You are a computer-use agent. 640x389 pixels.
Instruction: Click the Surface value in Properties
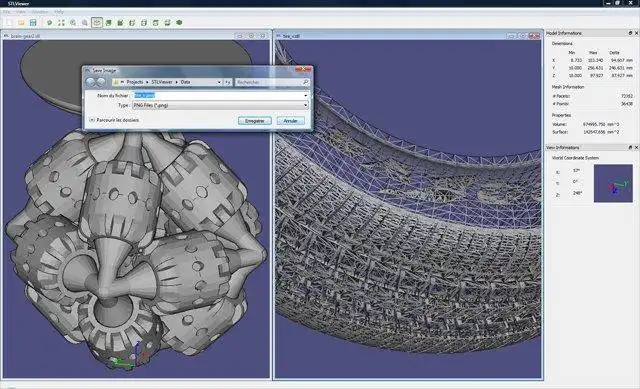point(601,132)
